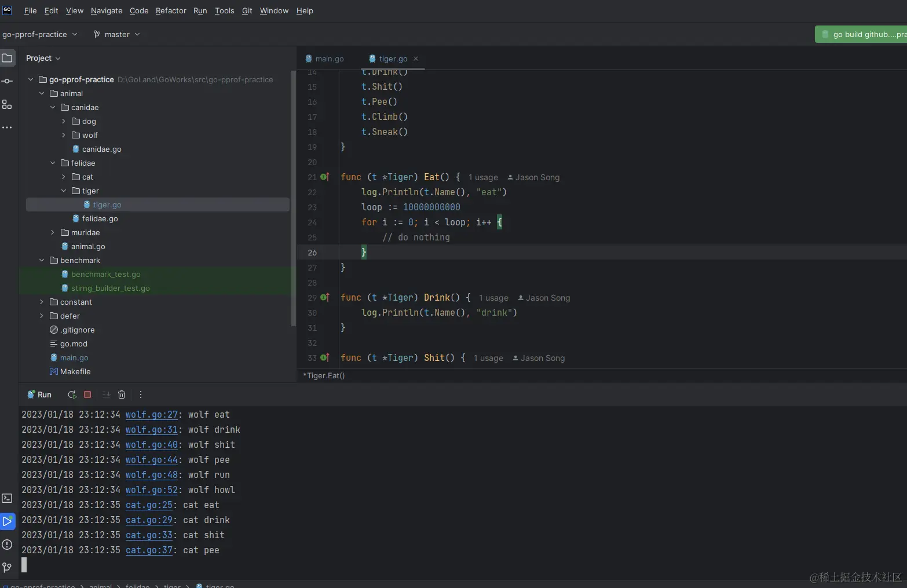Click the Clear All trash icon
This screenshot has width=907, height=588.
(x=122, y=395)
